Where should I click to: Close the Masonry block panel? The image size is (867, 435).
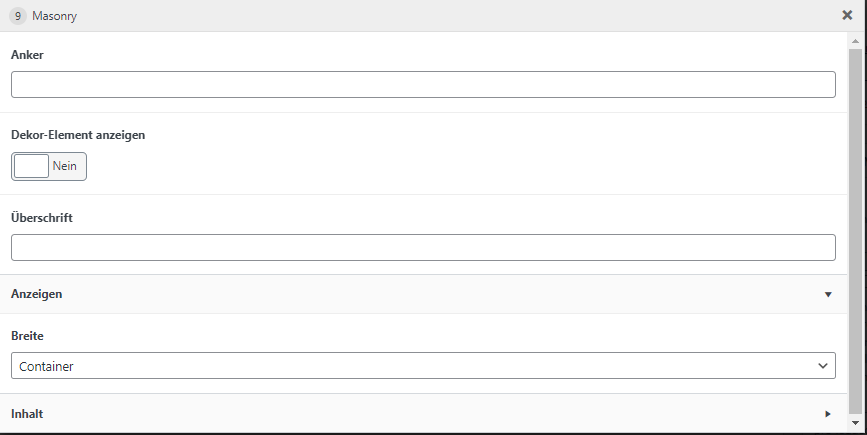[847, 15]
